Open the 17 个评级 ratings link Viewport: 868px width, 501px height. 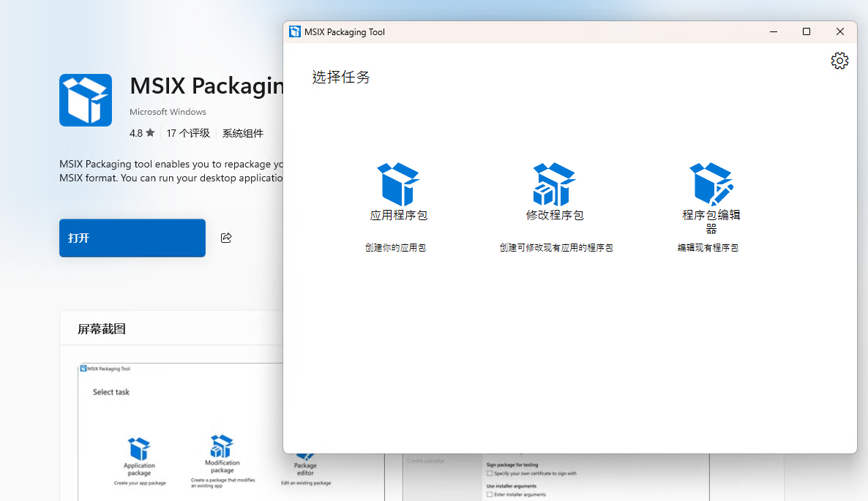point(188,133)
